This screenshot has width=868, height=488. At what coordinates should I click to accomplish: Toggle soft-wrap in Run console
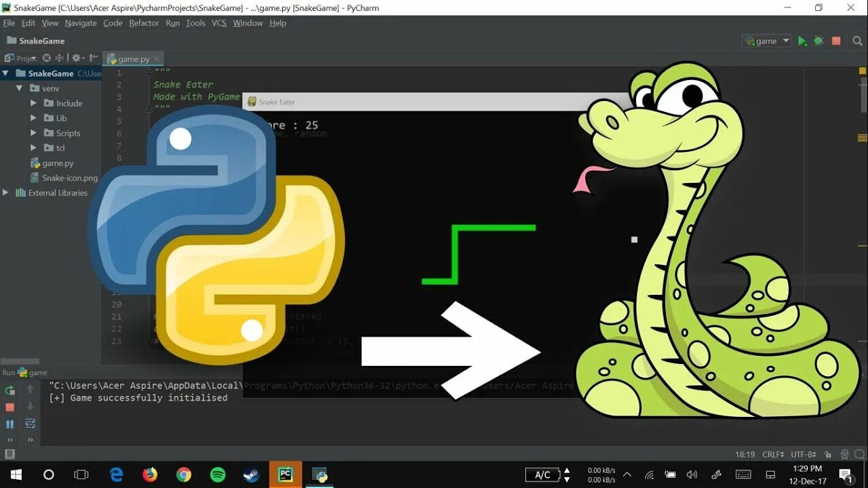click(30, 424)
